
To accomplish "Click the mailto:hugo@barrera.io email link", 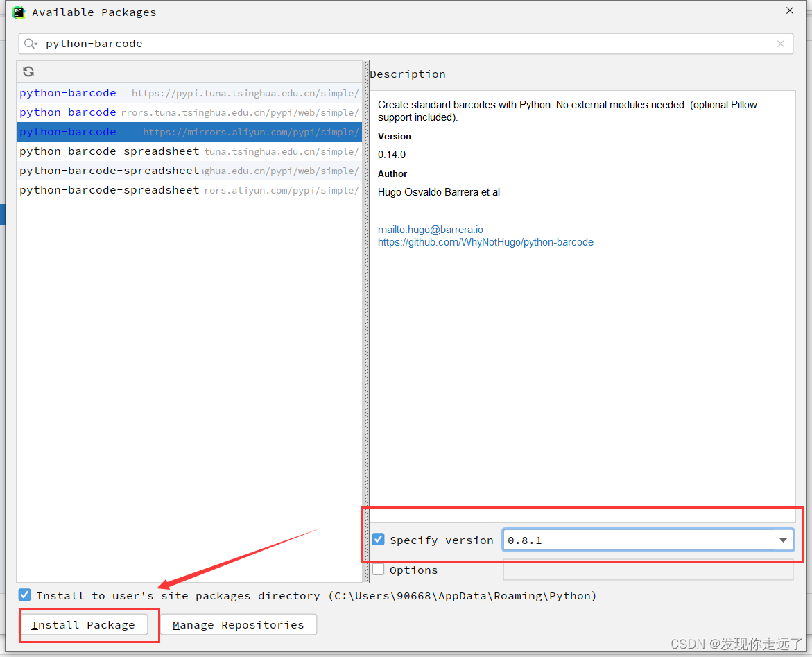I will pos(430,229).
